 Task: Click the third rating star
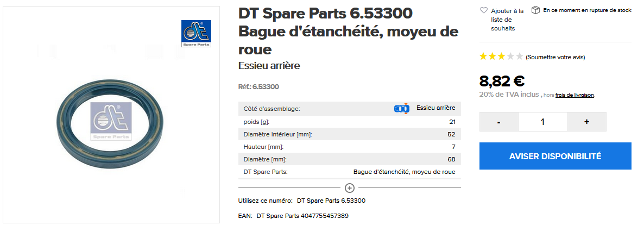501,57
